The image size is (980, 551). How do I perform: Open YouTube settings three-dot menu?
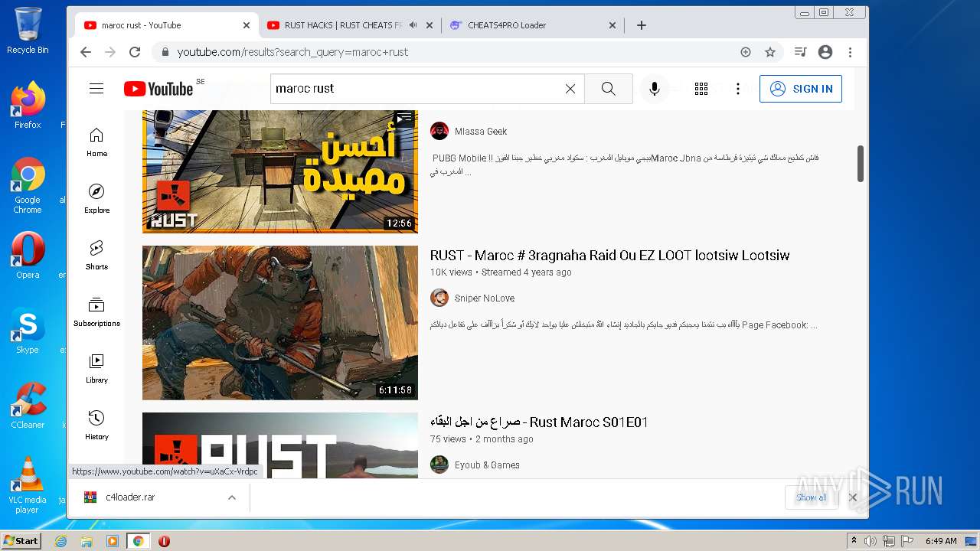tap(738, 89)
